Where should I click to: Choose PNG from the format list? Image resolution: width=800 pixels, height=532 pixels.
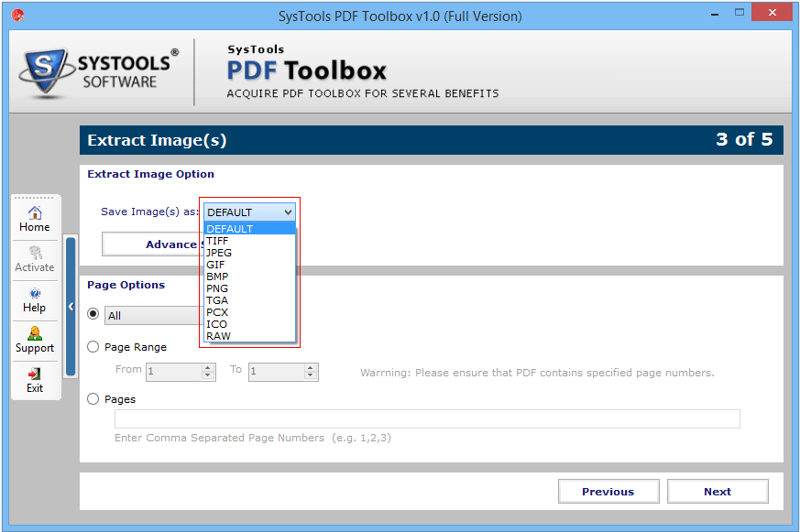click(x=249, y=288)
